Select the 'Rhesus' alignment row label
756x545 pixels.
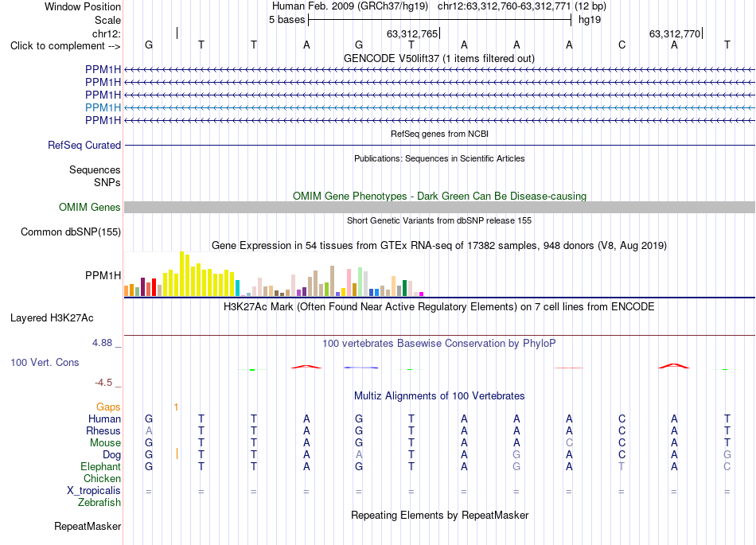pyautogui.click(x=103, y=430)
